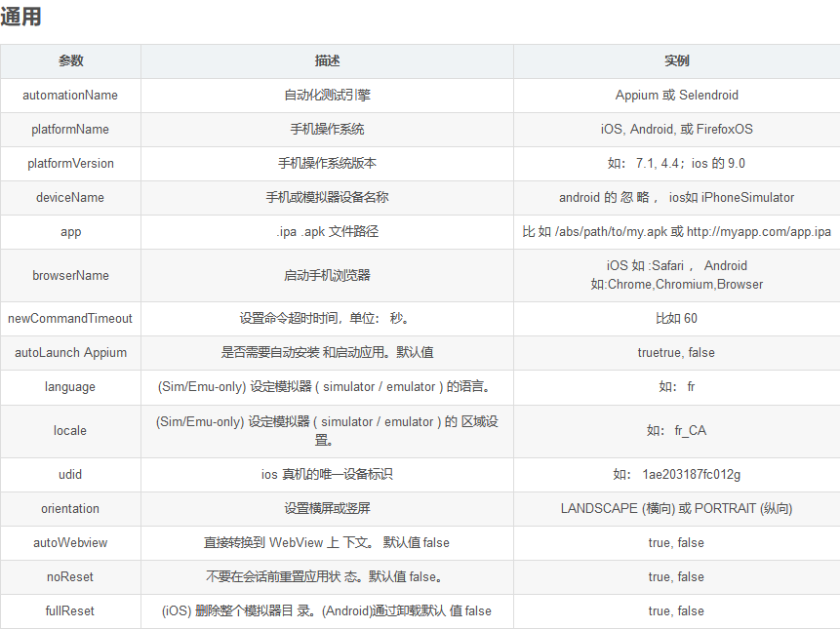Select the "browserName" parameter cell
Image resolution: width=840 pixels, height=629 pixels.
click(70, 276)
